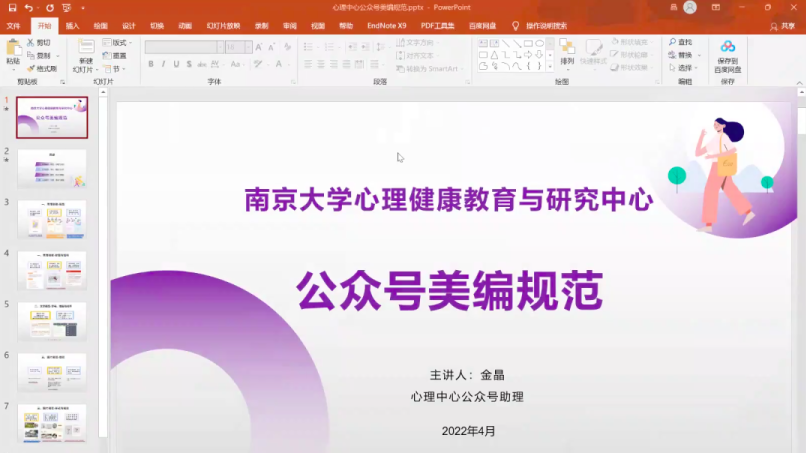
Task: Click the 复制 Copy button
Action: [39, 56]
